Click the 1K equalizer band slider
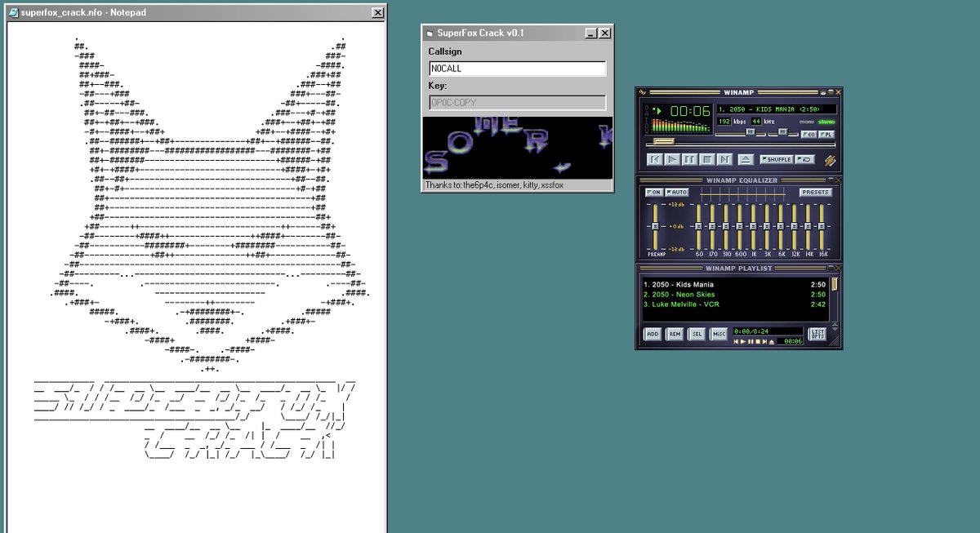 pyautogui.click(x=753, y=226)
